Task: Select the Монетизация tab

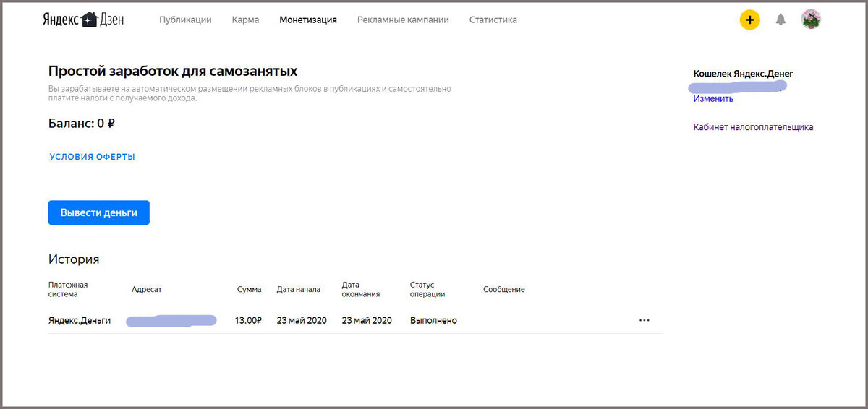Action: tap(308, 20)
